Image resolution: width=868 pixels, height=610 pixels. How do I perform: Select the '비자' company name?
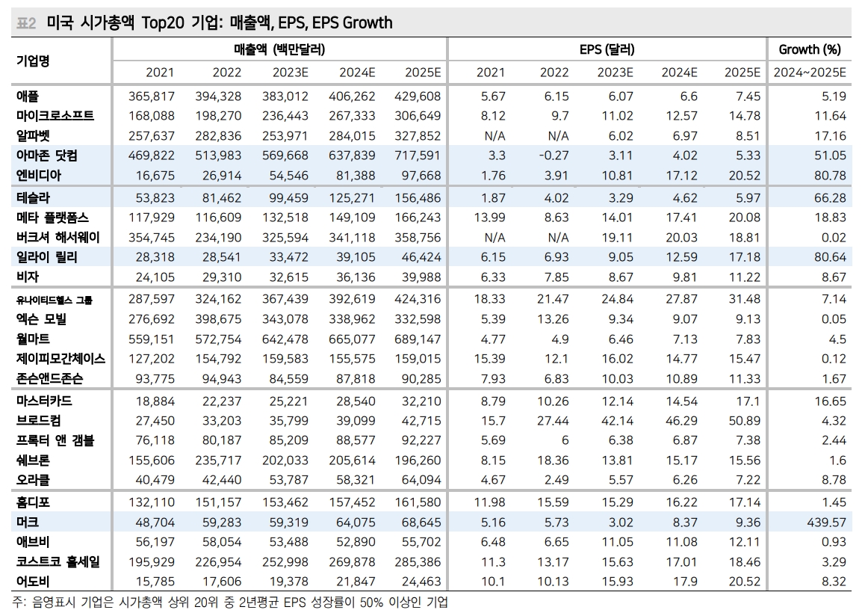point(28,277)
